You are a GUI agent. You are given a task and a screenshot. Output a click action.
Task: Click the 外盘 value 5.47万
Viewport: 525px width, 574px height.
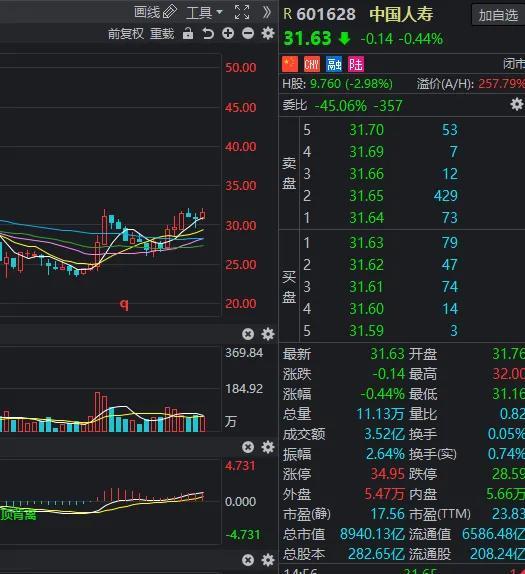(x=384, y=494)
